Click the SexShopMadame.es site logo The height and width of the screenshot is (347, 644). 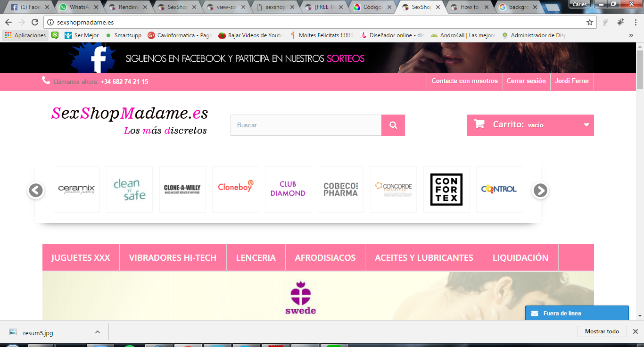coord(130,120)
